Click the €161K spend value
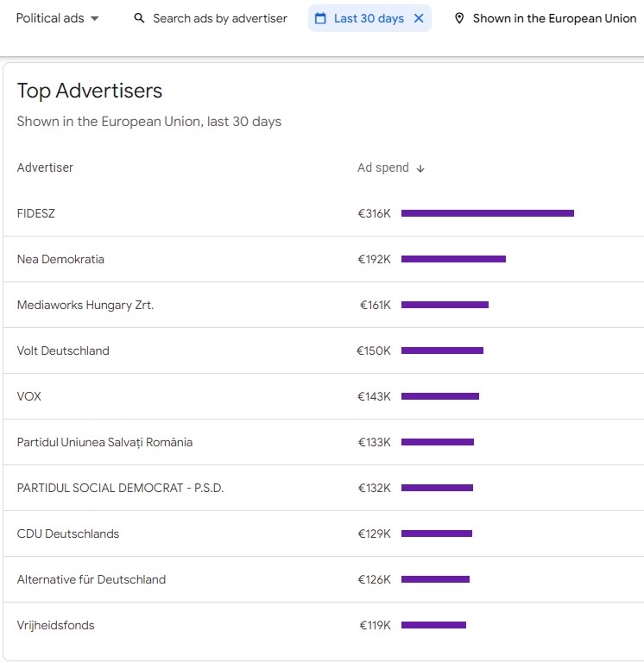Image resolution: width=644 pixels, height=663 pixels. pos(376,305)
